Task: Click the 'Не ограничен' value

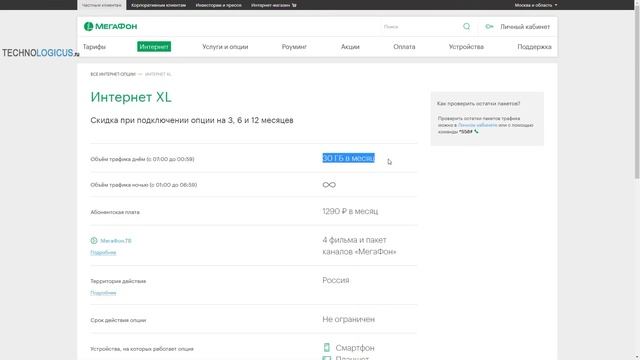Action: tap(349, 319)
